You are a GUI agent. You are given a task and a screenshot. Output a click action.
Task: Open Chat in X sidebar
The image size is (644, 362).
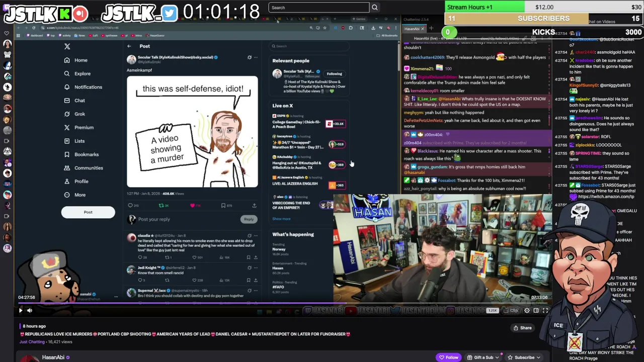tap(74, 101)
